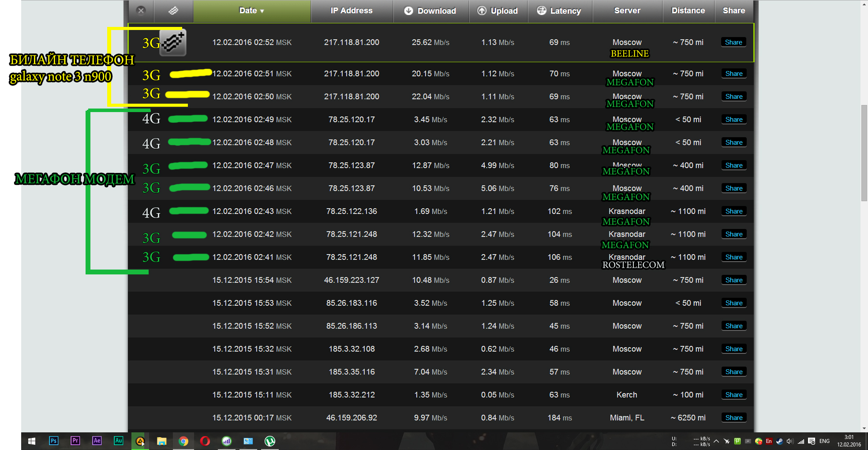868x450 pixels.
Task: Sort results by Date column
Action: pos(252,11)
